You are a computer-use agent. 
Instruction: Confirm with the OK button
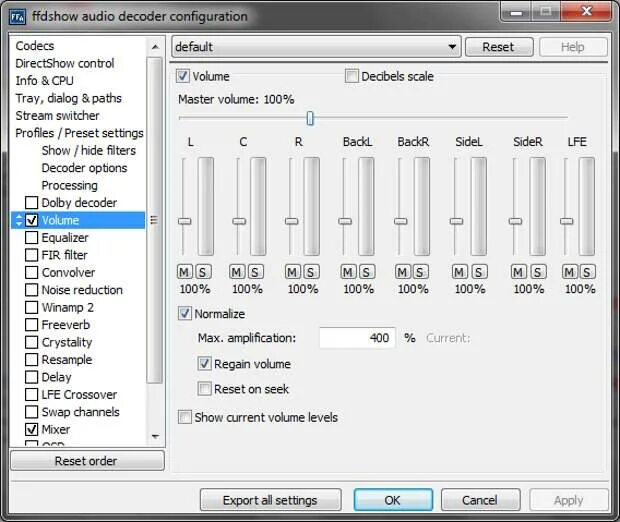(393, 500)
